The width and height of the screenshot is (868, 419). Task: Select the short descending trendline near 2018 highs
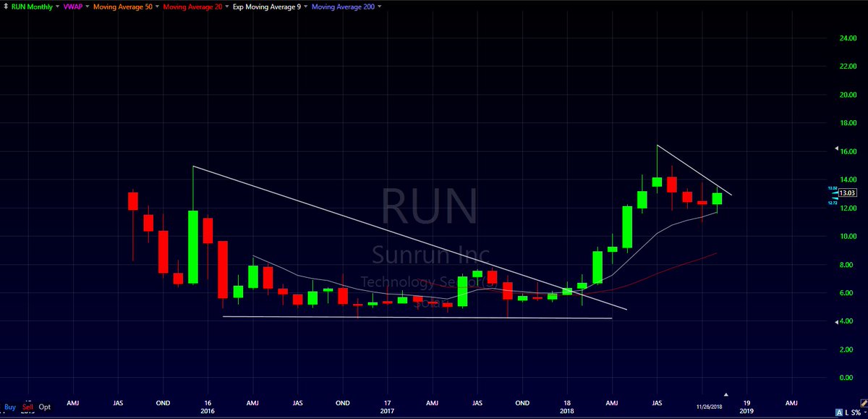tap(694, 170)
